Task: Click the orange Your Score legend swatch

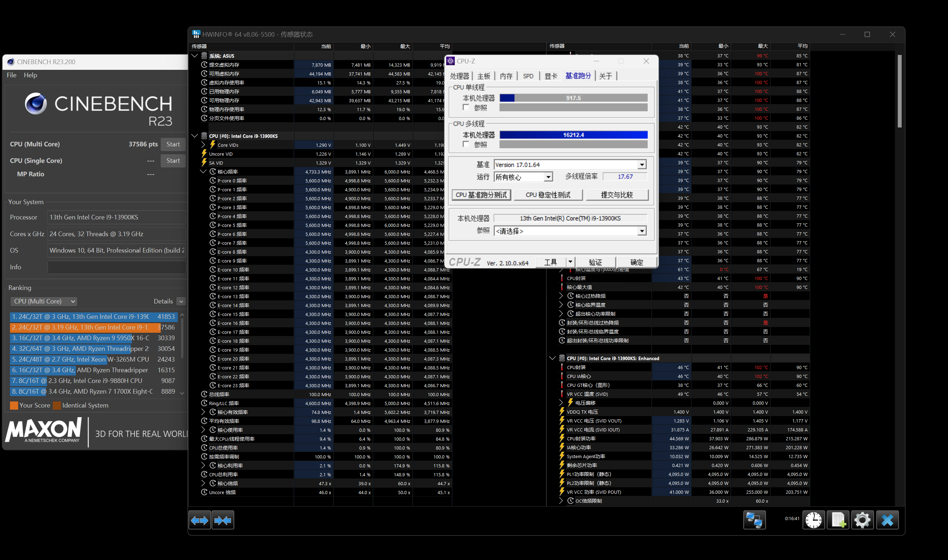Action: (14, 406)
